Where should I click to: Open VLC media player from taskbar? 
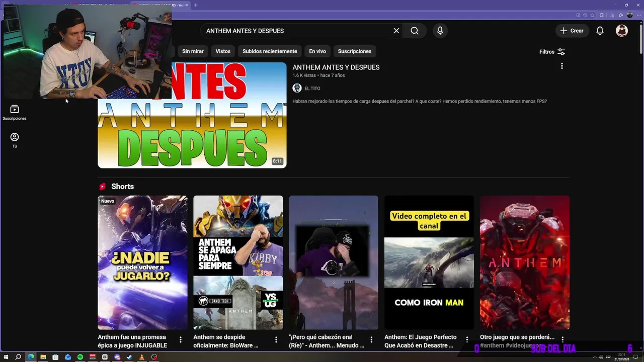pyautogui.click(x=142, y=357)
